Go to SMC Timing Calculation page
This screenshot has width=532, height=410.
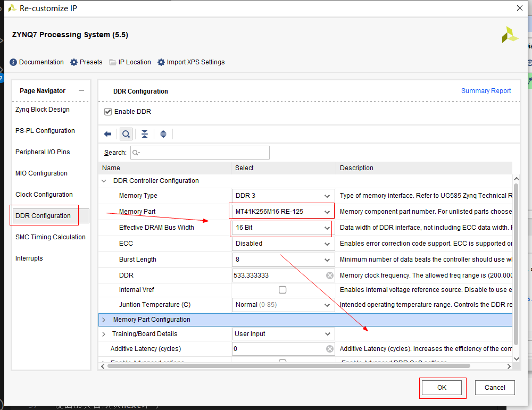[50, 237]
